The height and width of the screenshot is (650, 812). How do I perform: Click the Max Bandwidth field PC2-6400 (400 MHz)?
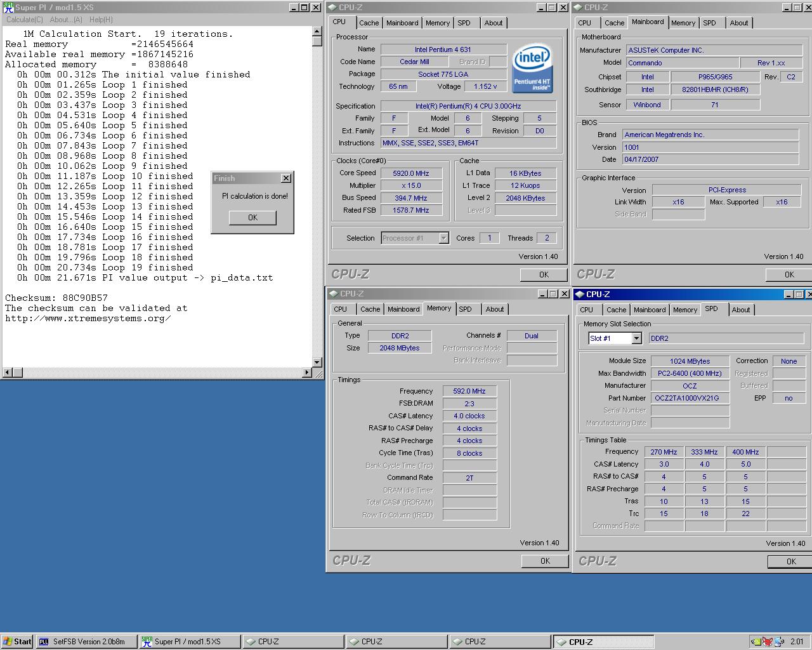[x=690, y=373]
